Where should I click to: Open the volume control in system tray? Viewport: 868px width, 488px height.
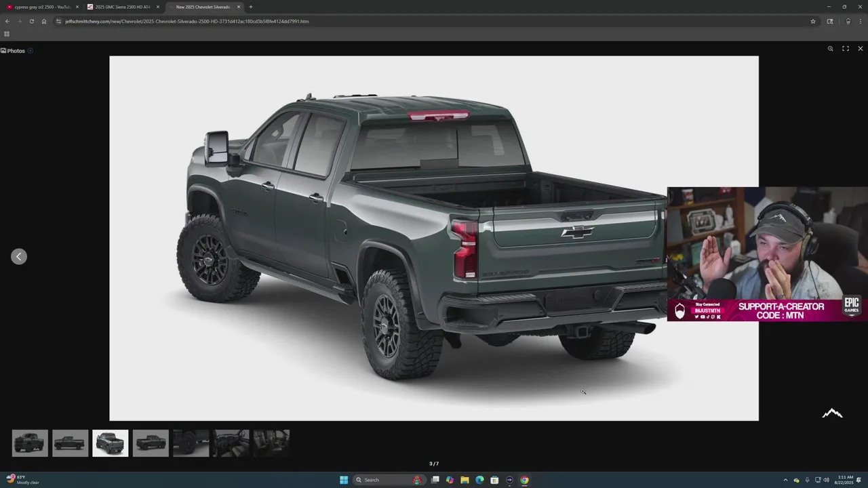coord(826,480)
